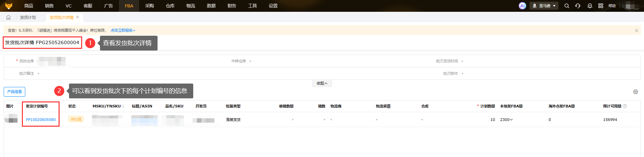
Task: Dismiss the announcement banner
Action: click(x=637, y=30)
